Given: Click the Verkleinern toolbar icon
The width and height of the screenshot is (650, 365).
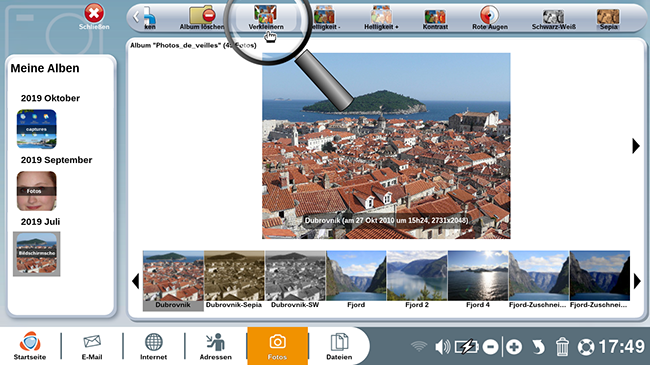Looking at the screenshot, I should click(x=266, y=17).
